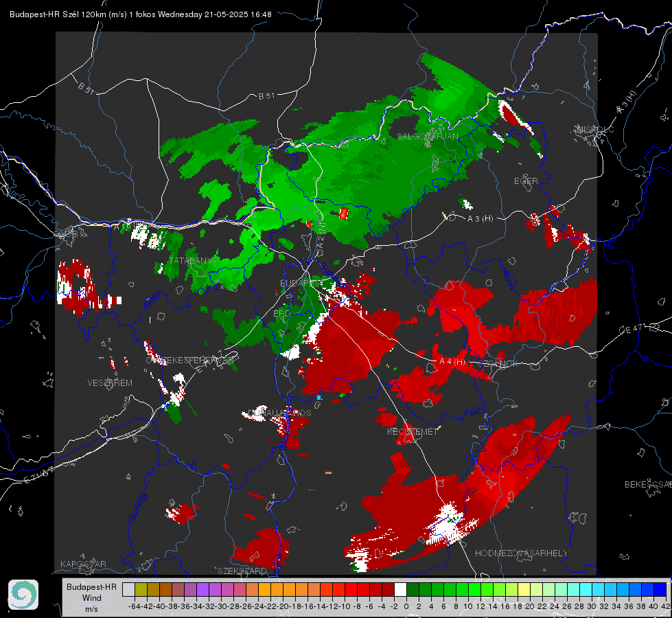Screen dimensions: 672x618
Task: Select the DUNAUJVAROS label on the map
Action: [x=279, y=413]
